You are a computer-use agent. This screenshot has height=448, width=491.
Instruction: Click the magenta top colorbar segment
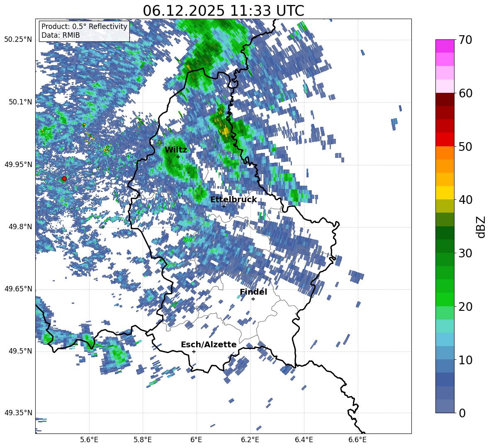tap(445, 46)
